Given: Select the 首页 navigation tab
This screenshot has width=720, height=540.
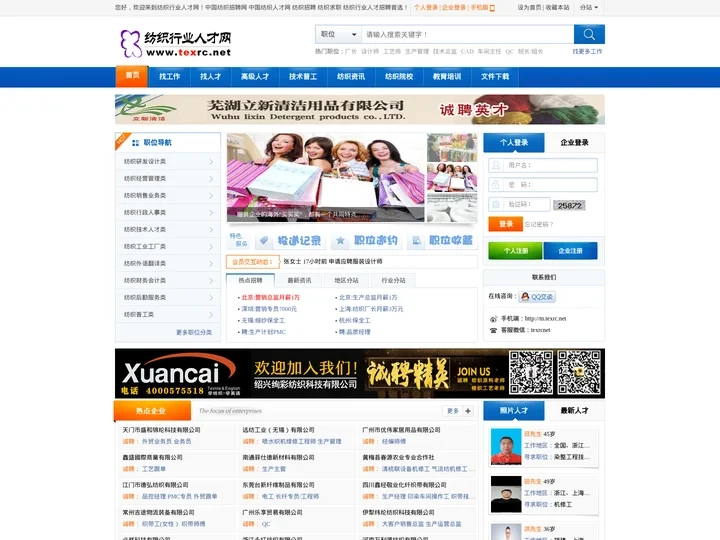Looking at the screenshot, I should 132,76.
